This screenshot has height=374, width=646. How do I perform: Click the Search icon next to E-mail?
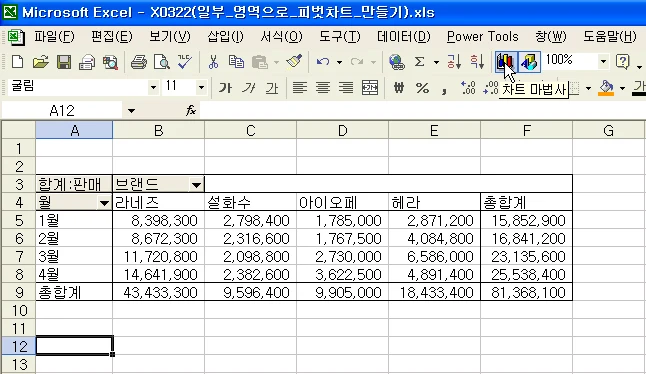[x=110, y=62]
